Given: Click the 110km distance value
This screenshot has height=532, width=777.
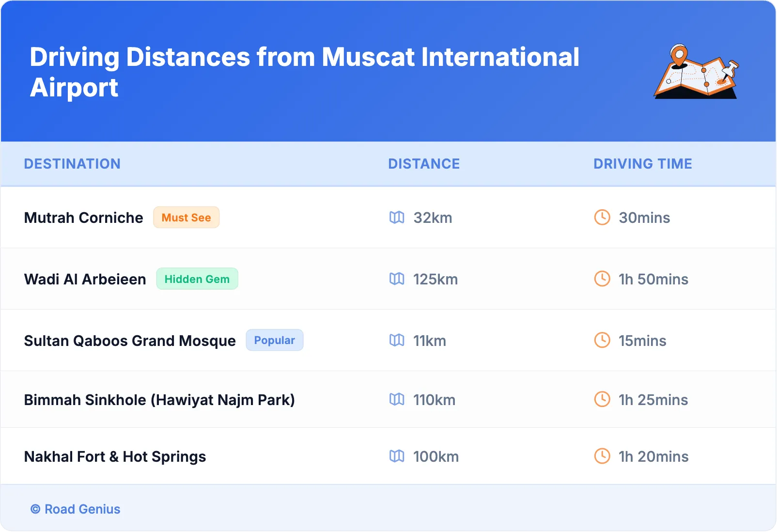Looking at the screenshot, I should [x=435, y=400].
